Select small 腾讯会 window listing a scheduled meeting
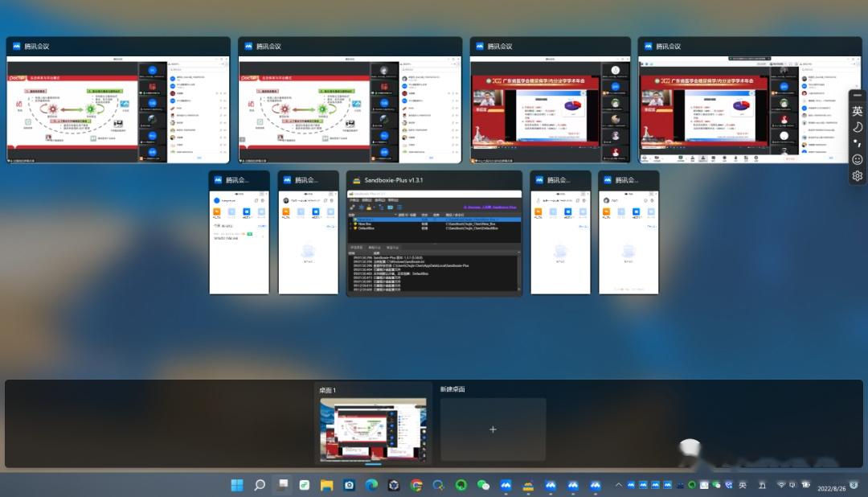Image resolution: width=868 pixels, height=497 pixels. pyautogui.click(x=240, y=232)
